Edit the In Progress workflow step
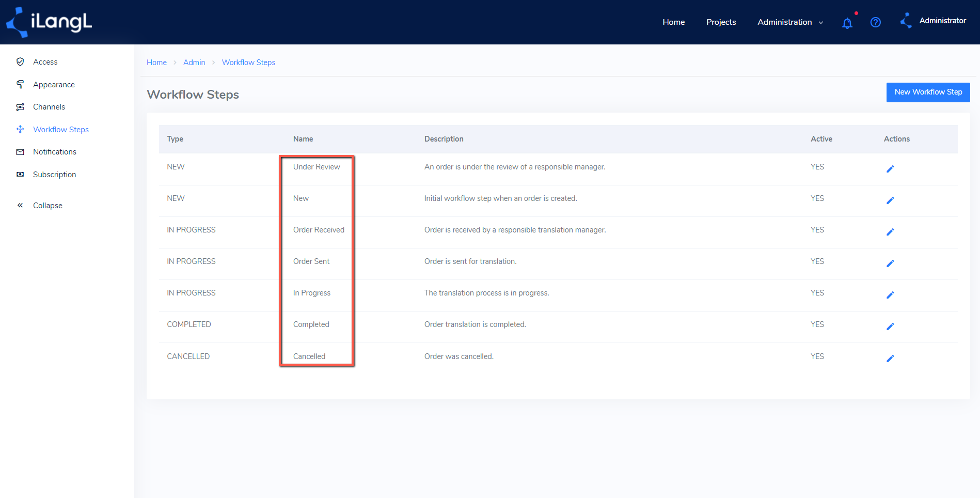This screenshot has height=498, width=980. pyautogui.click(x=890, y=295)
